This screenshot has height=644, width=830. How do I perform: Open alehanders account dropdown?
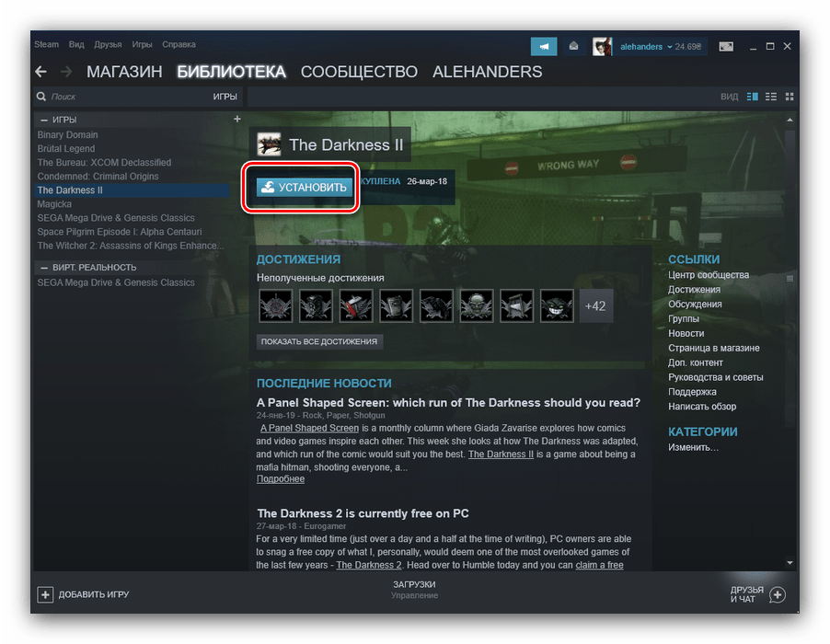[x=646, y=47]
